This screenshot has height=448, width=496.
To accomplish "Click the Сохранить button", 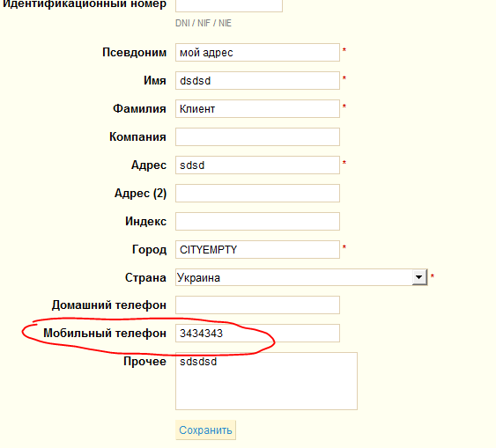I will [205, 430].
